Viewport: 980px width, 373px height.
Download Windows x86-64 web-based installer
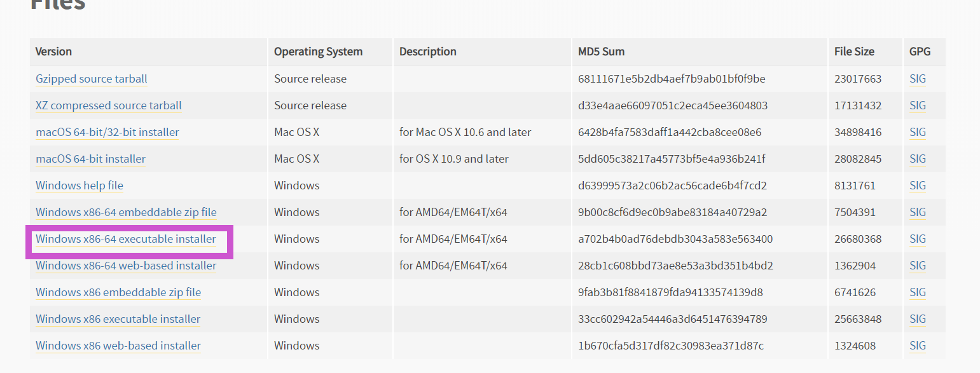pyautogui.click(x=126, y=266)
